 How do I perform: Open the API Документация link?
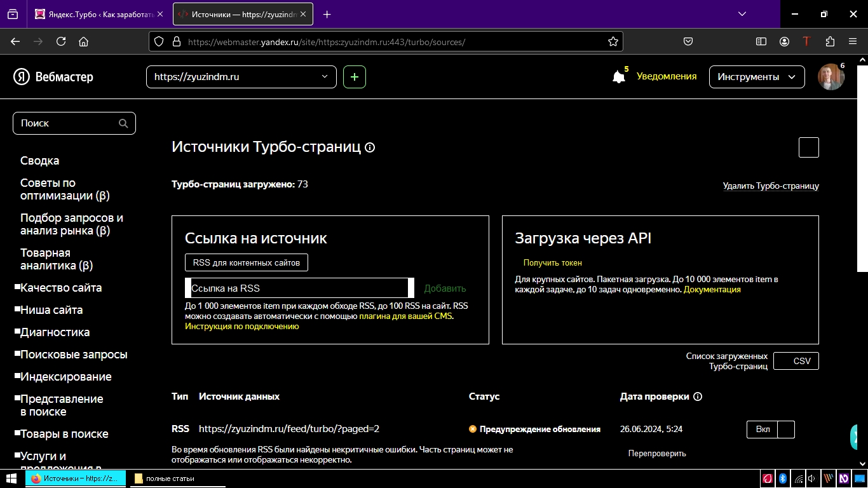click(712, 289)
